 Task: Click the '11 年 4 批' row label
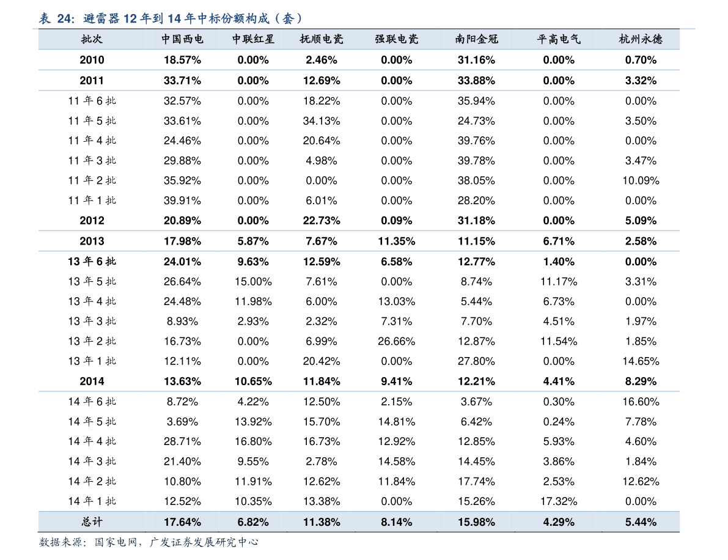point(92,141)
